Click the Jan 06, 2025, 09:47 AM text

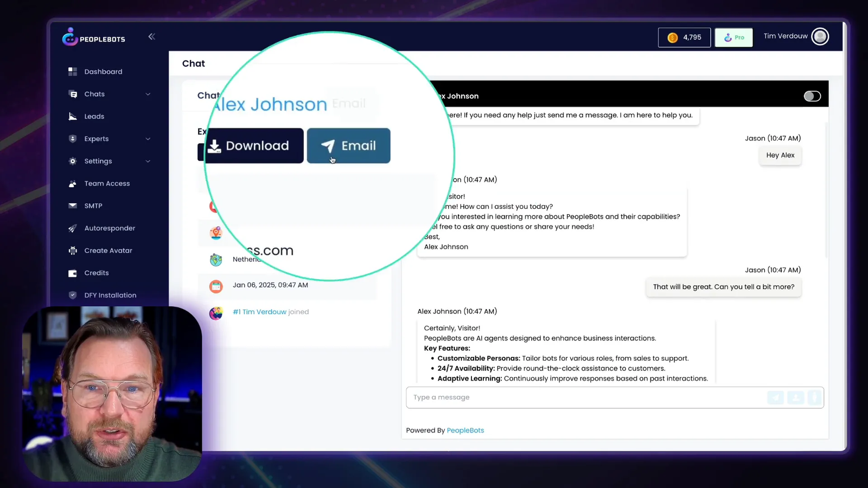270,285
